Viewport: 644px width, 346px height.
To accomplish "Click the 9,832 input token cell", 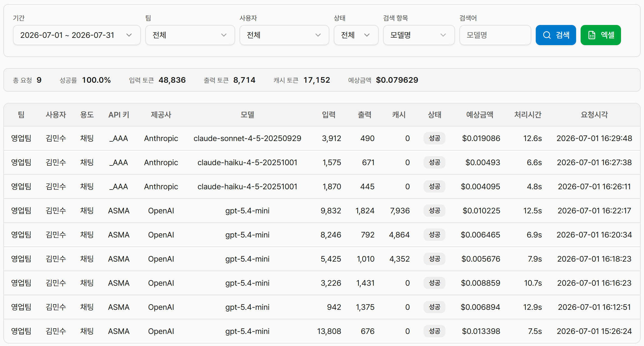I will coord(331,211).
